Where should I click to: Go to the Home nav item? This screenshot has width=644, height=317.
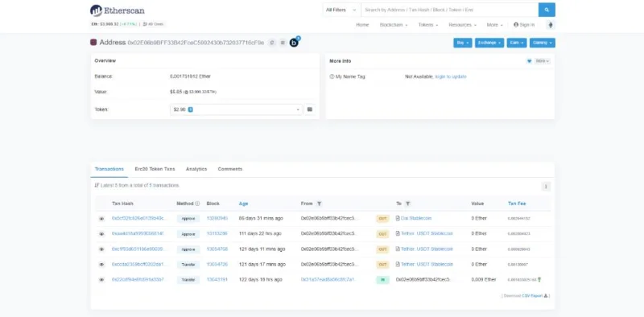click(x=362, y=25)
